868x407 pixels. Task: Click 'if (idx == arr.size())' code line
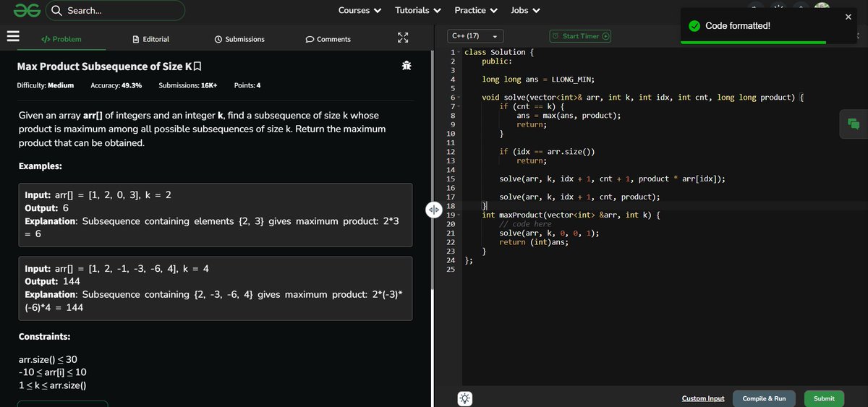[x=547, y=152]
